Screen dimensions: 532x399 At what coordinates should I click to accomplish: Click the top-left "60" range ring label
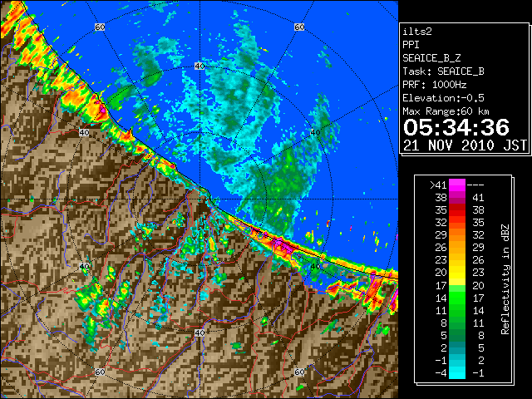click(x=100, y=27)
